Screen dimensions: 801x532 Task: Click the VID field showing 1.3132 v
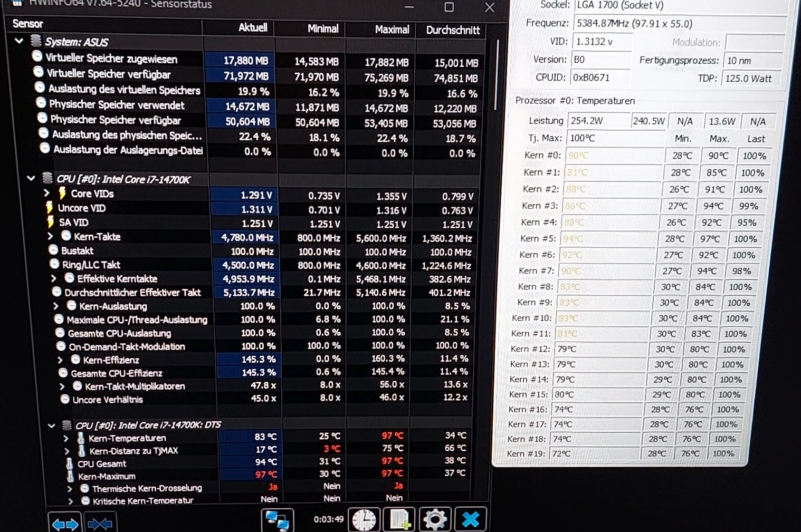[x=602, y=42]
